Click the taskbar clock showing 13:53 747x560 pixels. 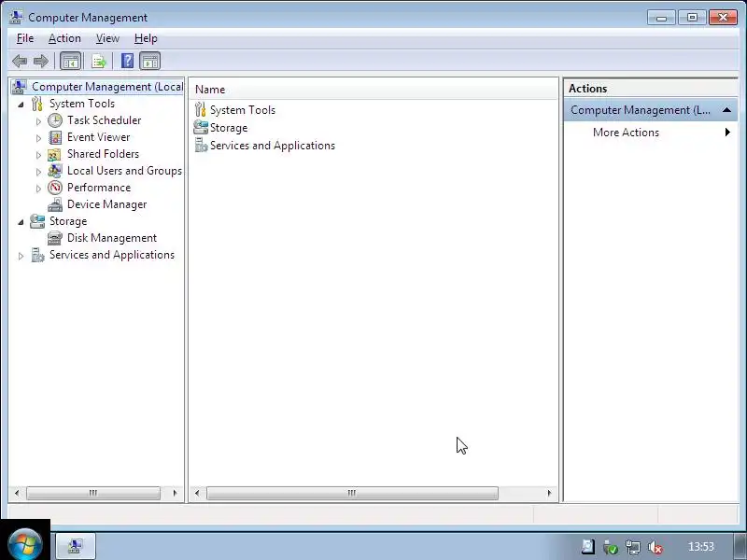point(701,547)
